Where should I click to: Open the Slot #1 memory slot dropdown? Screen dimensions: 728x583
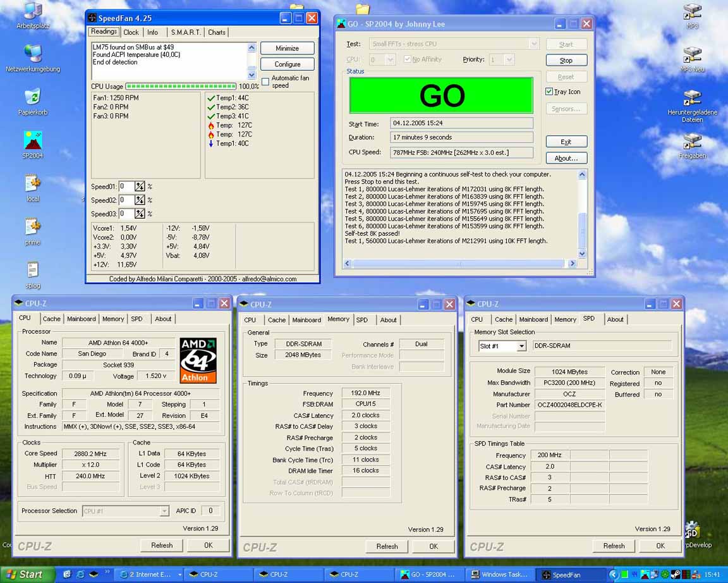coord(521,346)
